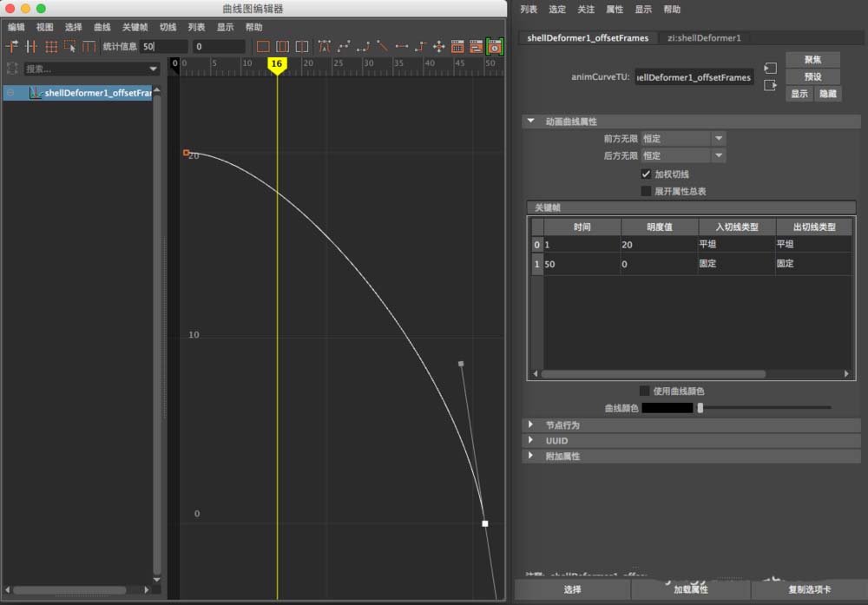Open the 曲线 menu in Graph Editor
The image size is (868, 605).
(x=102, y=27)
